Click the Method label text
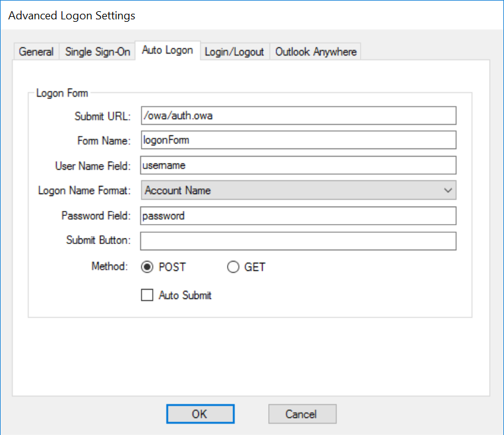 coord(109,266)
